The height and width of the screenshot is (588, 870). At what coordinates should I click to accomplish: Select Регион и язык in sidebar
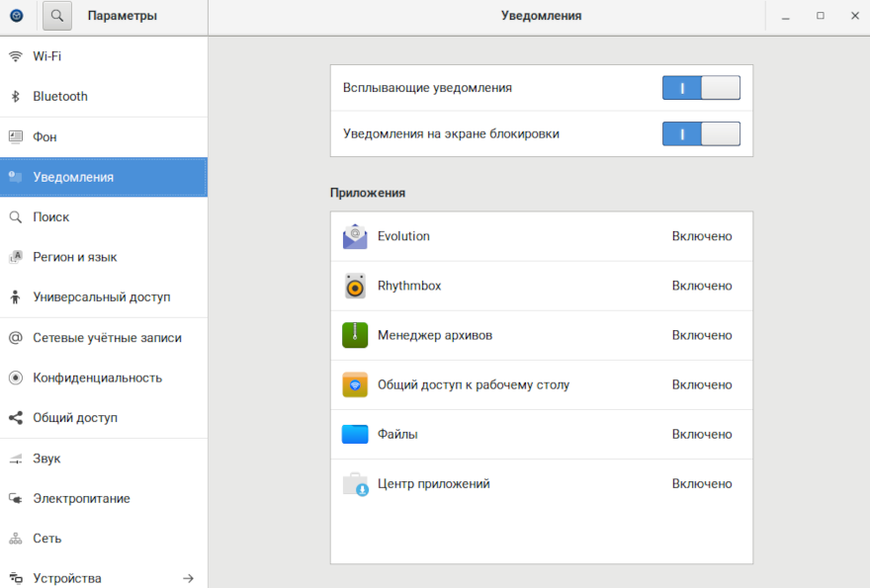(x=75, y=257)
